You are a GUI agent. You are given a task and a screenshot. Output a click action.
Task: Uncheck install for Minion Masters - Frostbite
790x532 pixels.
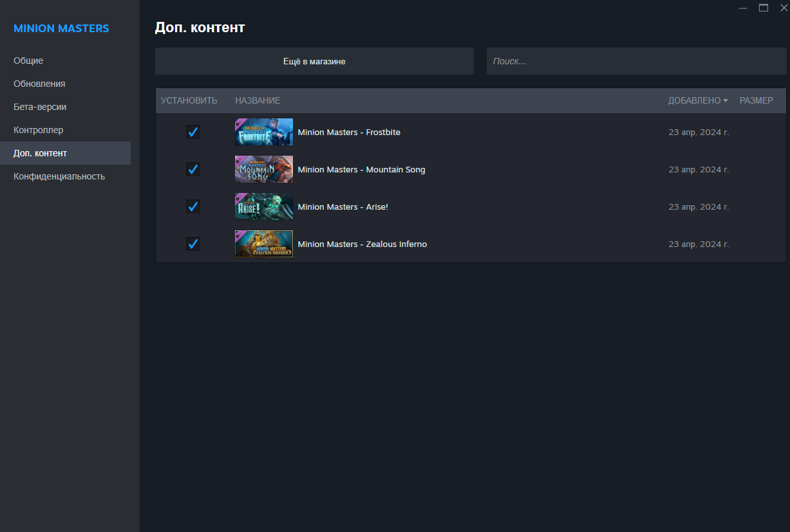tap(193, 132)
